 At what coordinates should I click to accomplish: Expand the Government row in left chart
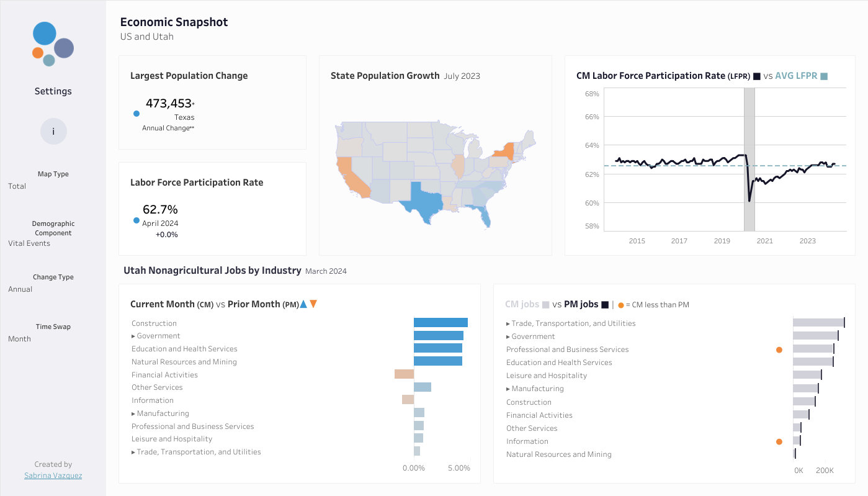click(133, 336)
